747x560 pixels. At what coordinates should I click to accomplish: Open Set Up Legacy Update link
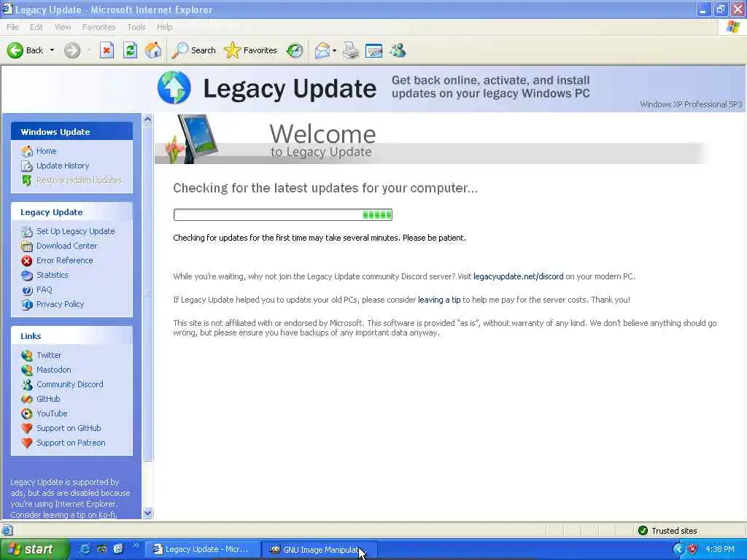pos(75,231)
